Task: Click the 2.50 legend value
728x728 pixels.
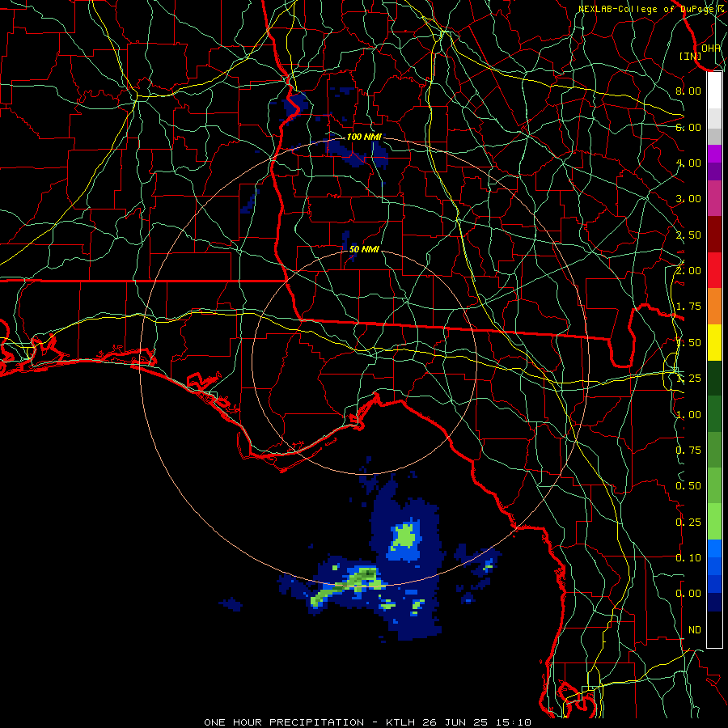Action: 688,235
